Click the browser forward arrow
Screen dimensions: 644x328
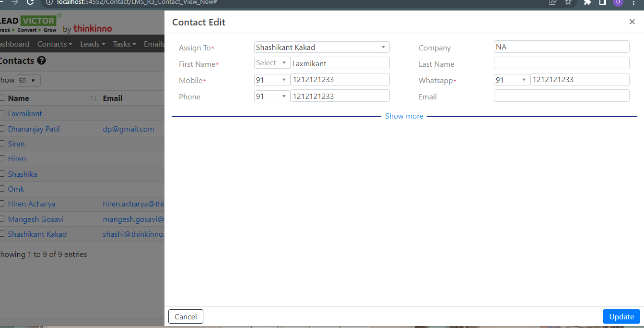coord(15,2)
